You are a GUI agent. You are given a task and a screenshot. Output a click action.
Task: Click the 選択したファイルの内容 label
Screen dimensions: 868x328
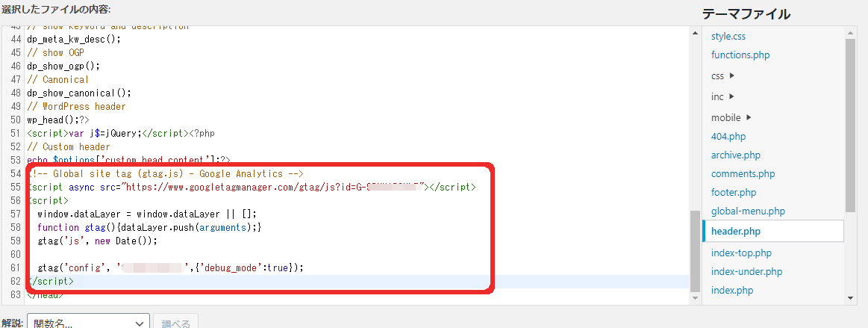tap(56, 10)
